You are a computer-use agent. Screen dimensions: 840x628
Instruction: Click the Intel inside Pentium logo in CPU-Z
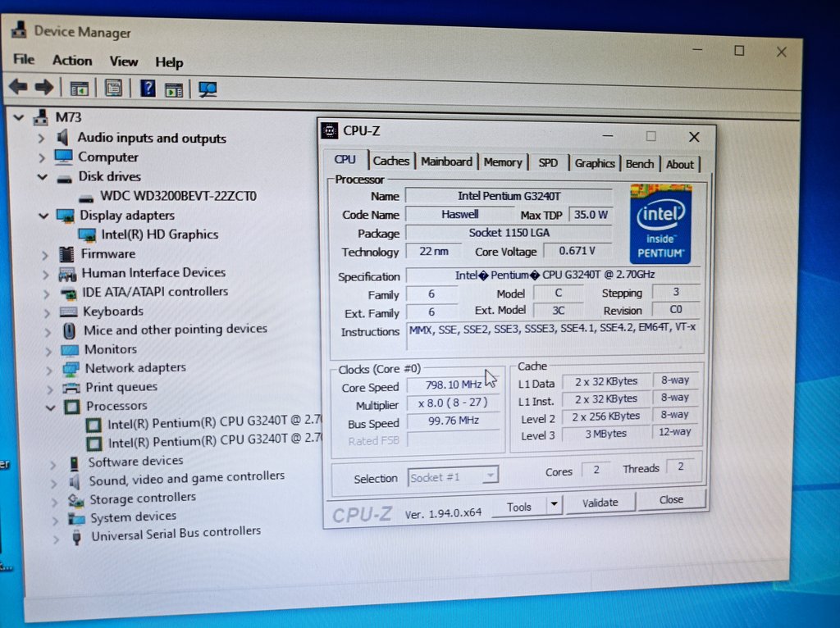tap(660, 224)
